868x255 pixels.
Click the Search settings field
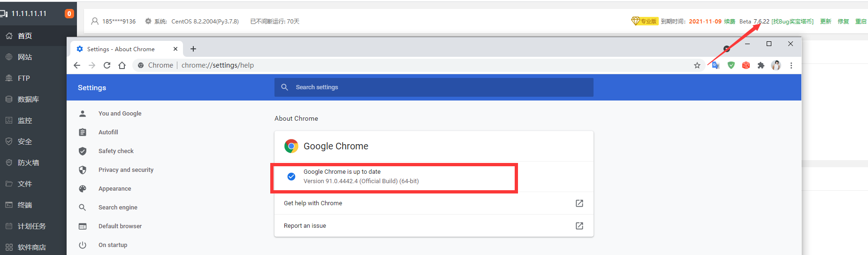[x=434, y=87]
